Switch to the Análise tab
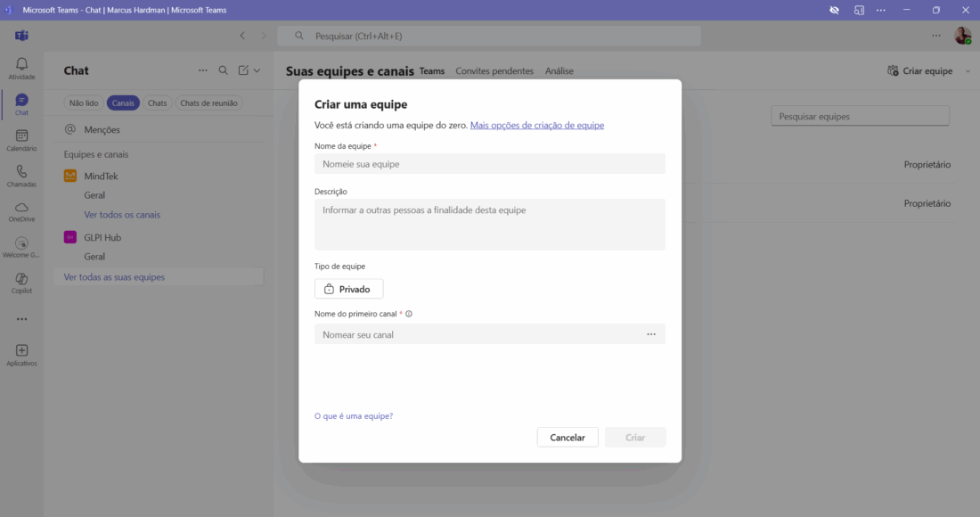This screenshot has width=980, height=517. [559, 70]
